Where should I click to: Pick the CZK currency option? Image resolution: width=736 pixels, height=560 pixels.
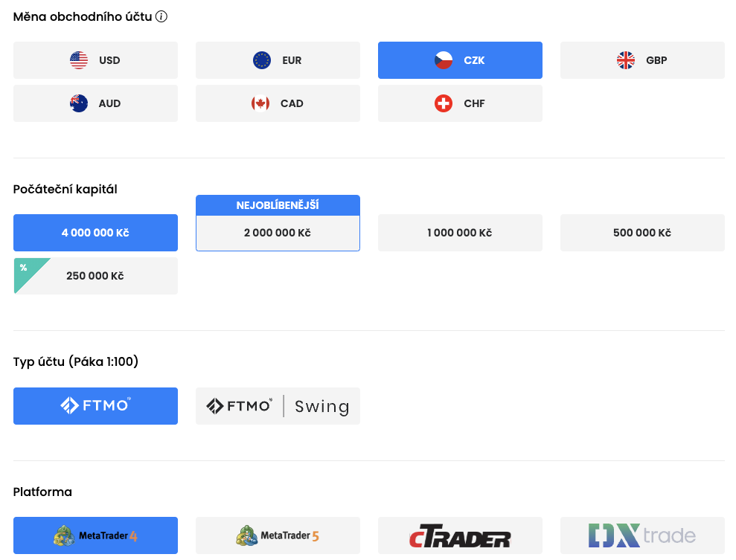460,60
